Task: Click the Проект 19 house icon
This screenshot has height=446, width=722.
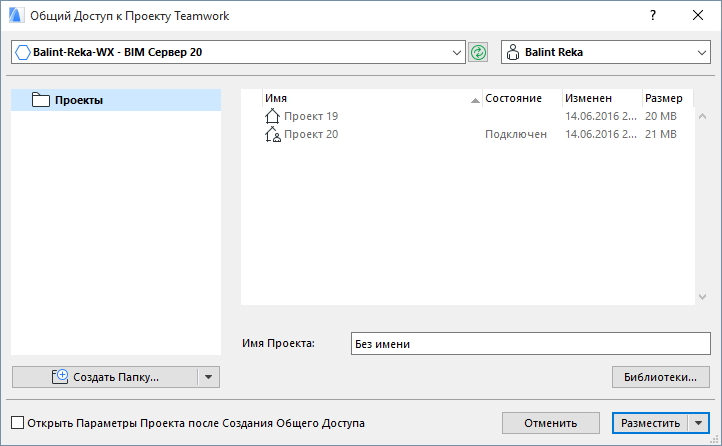Action: (x=273, y=116)
